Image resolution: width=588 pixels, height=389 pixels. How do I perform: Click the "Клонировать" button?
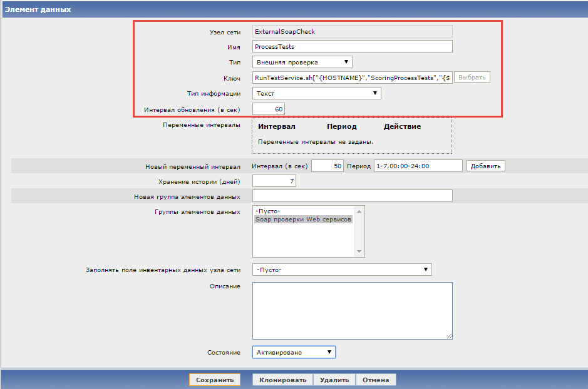pos(282,379)
